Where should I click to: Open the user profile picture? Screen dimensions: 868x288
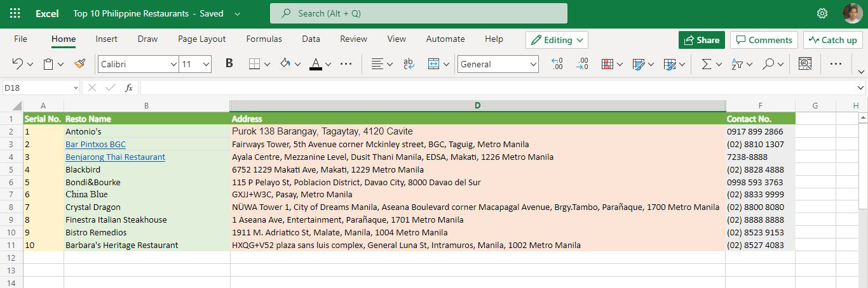click(852, 13)
